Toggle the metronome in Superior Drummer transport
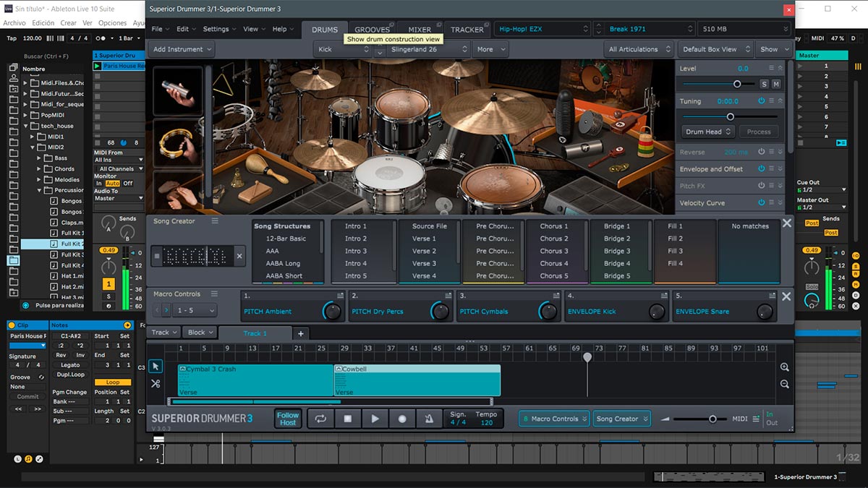Screen dimensions: 868x488 429,419
